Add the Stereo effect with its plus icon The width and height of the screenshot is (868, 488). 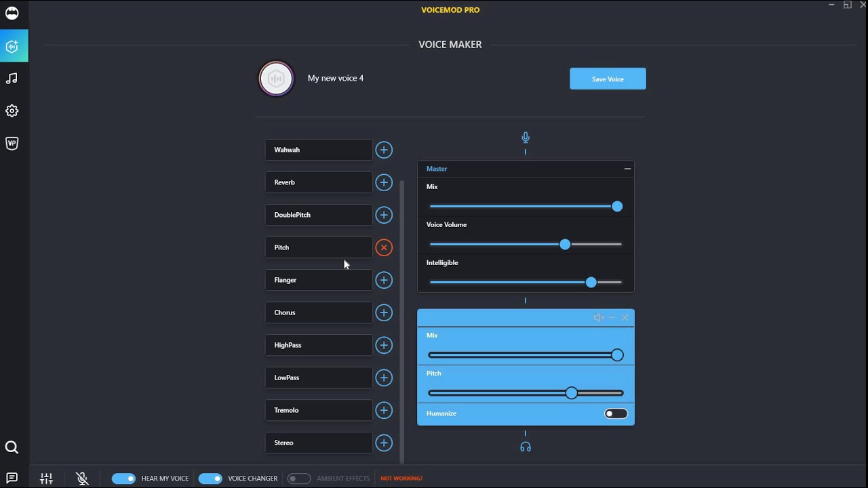pos(384,443)
